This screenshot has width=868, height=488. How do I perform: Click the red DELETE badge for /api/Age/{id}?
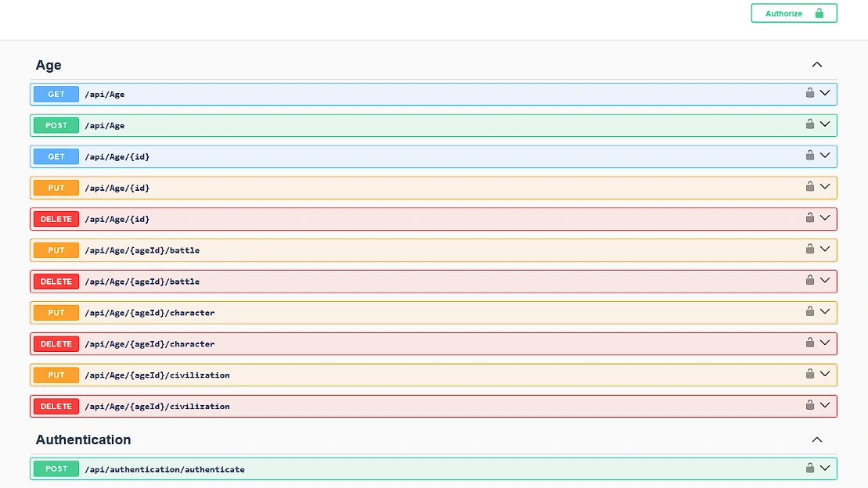(x=56, y=219)
